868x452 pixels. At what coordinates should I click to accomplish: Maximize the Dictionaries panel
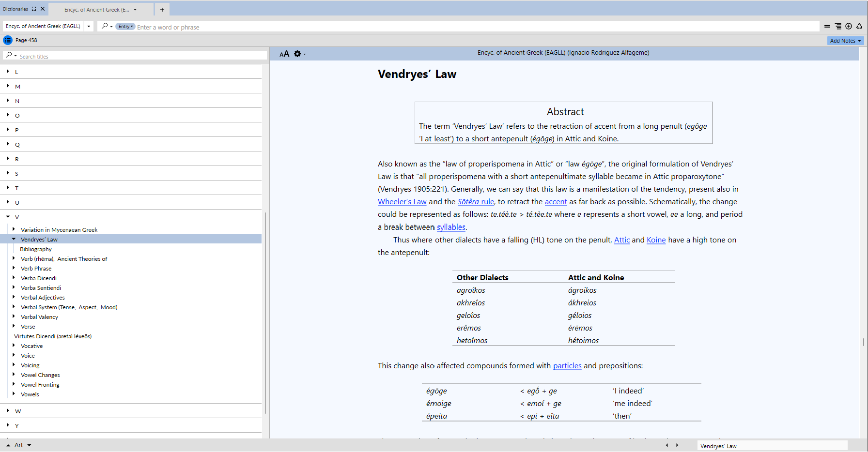click(34, 9)
